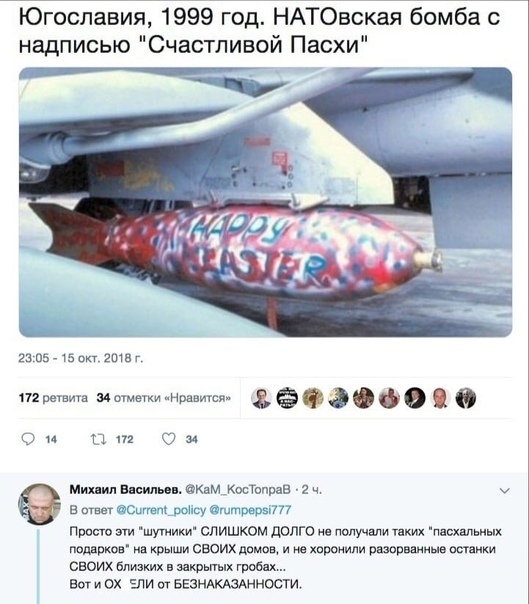The image size is (529, 604).
Task: Expand the reply options chevron menu
Action: coord(504,491)
